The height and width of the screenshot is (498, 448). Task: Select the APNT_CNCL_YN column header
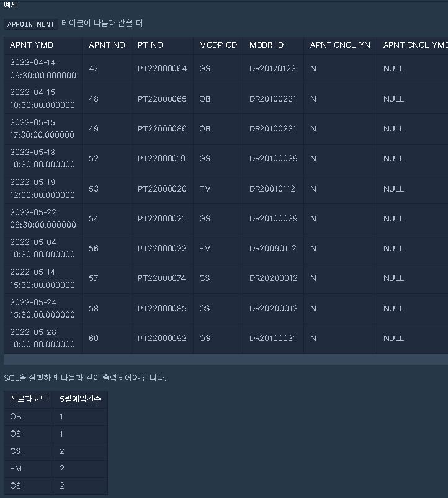pyautogui.click(x=340, y=45)
